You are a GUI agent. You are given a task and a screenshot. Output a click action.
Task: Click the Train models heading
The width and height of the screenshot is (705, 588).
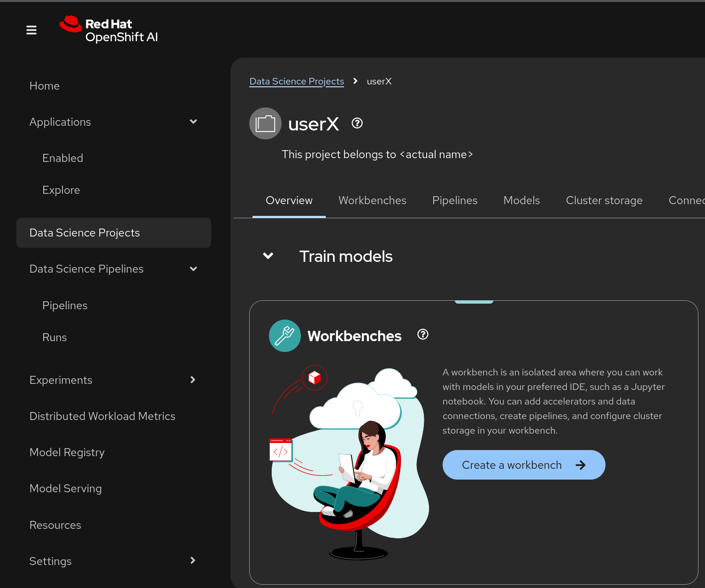(346, 256)
